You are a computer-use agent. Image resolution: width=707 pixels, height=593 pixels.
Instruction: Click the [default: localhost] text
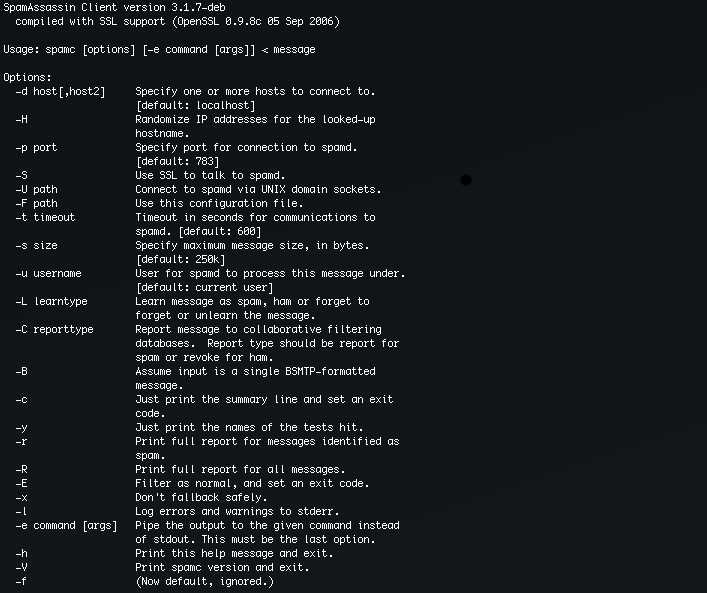point(196,106)
